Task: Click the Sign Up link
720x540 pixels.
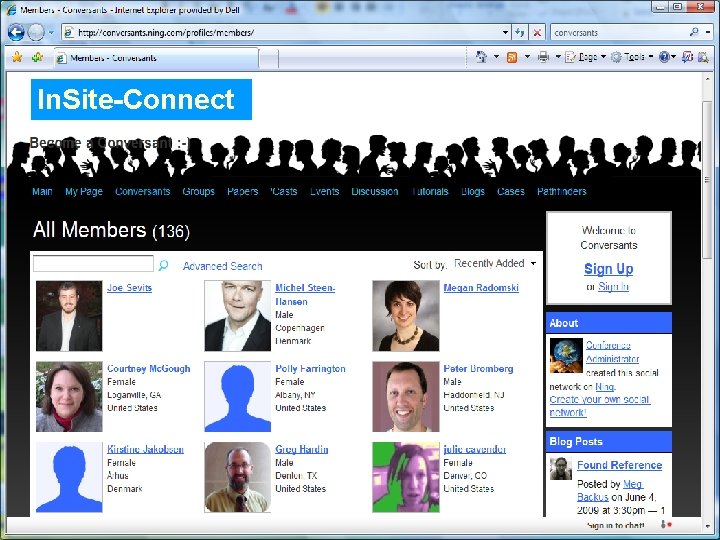Action: coord(608,269)
